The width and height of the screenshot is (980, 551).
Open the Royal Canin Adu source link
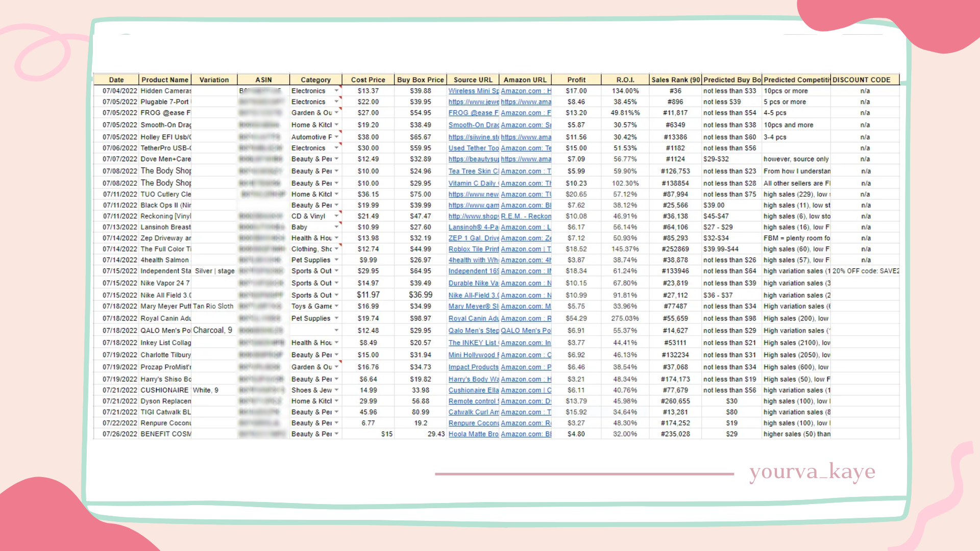474,318
